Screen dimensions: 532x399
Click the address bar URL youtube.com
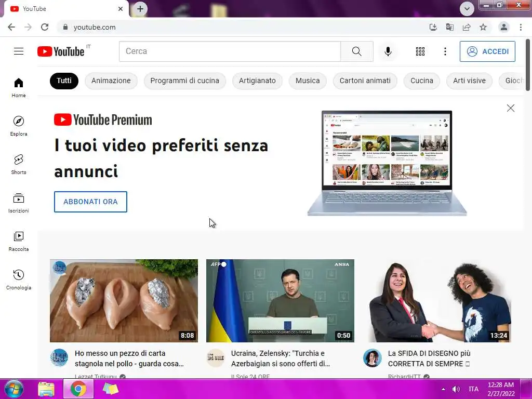pyautogui.click(x=95, y=27)
